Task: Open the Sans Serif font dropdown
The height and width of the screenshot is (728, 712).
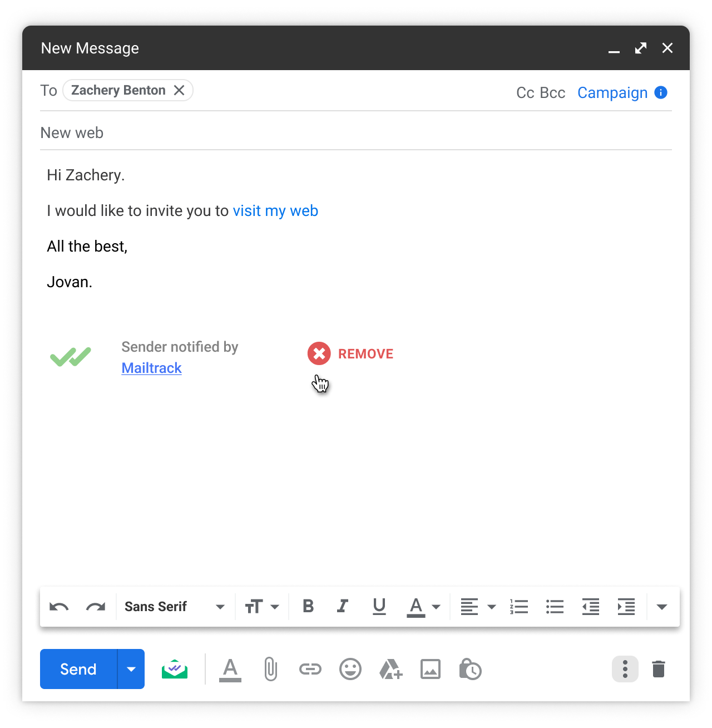Action: (174, 607)
